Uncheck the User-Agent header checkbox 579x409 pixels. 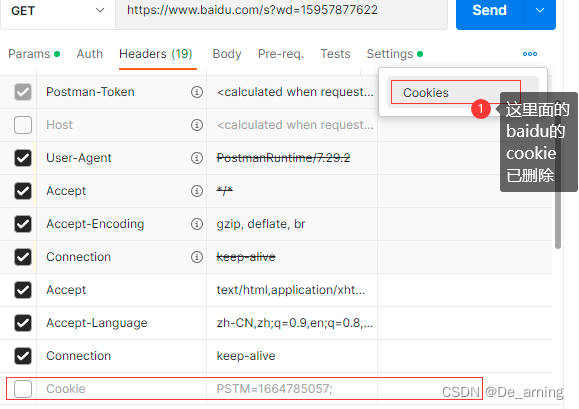[23, 158]
